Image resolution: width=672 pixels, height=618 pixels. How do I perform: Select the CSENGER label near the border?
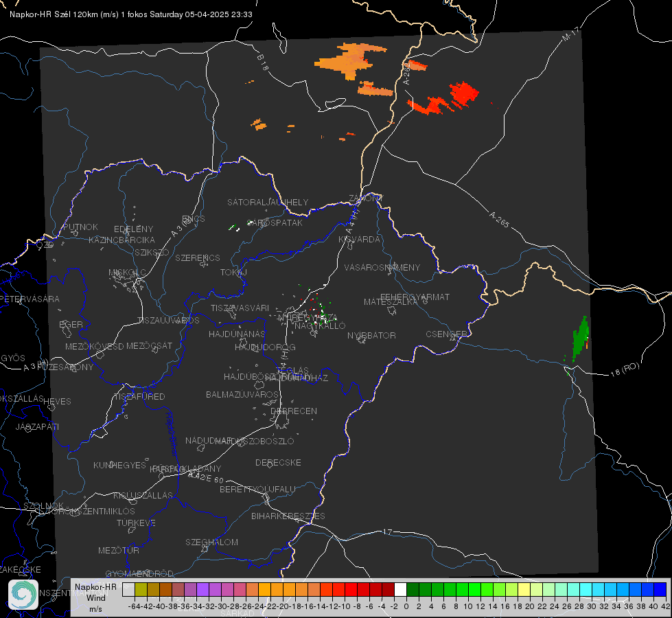(446, 334)
